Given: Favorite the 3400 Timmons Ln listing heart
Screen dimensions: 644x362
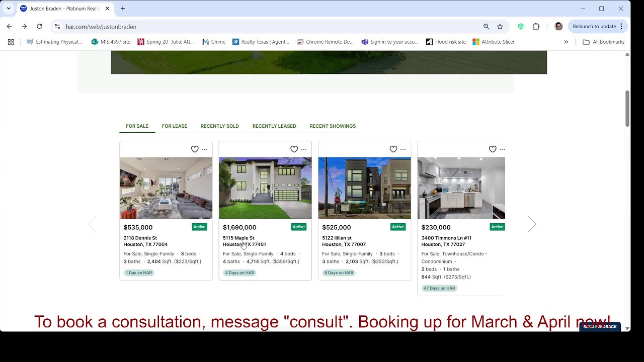Looking at the screenshot, I should 493,149.
